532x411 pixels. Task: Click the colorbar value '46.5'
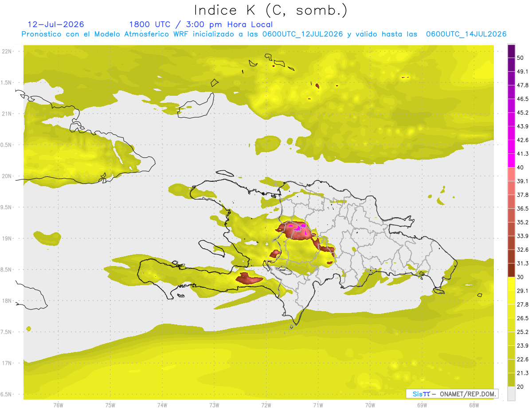point(522,99)
